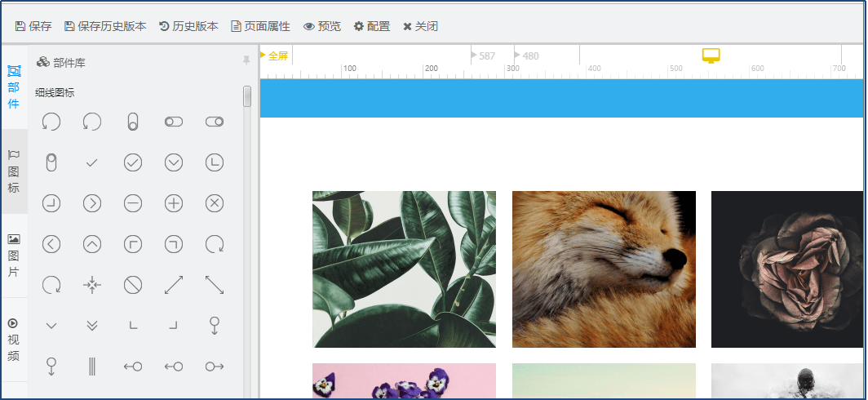Pick circled top-left corner icon
Viewport: 868px width, 400px height.
click(x=133, y=244)
